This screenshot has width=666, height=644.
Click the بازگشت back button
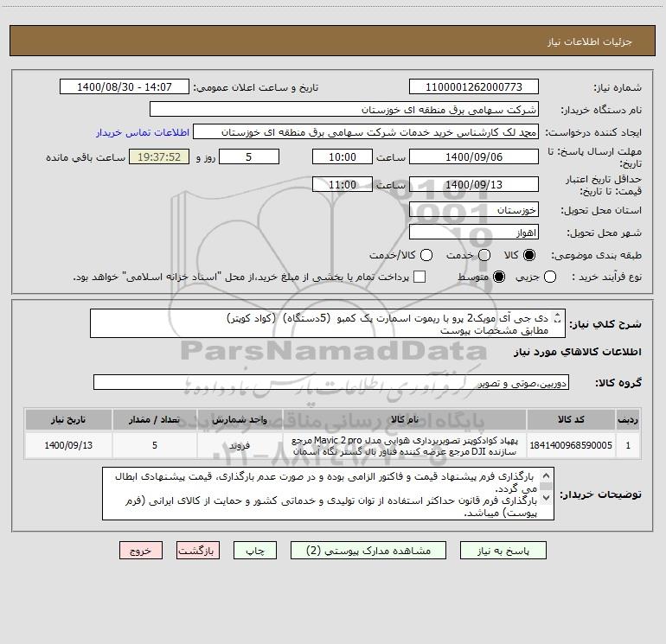198,551
